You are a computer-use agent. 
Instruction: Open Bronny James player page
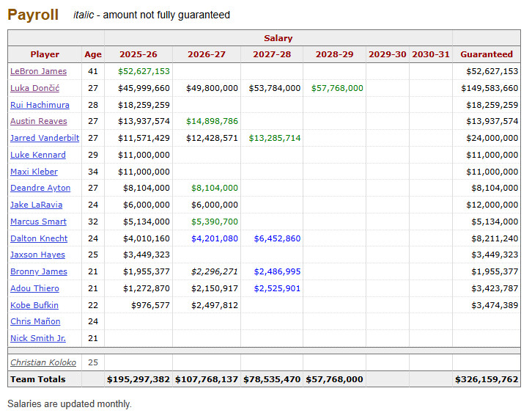[x=38, y=271]
